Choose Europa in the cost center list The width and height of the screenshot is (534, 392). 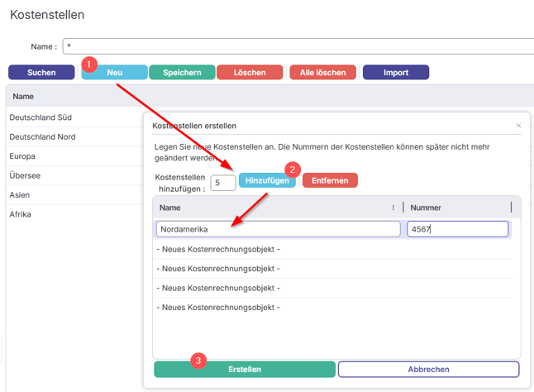(25, 156)
